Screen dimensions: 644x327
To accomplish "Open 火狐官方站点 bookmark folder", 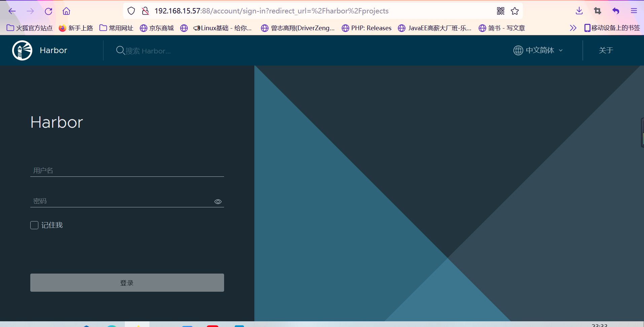I will point(30,28).
